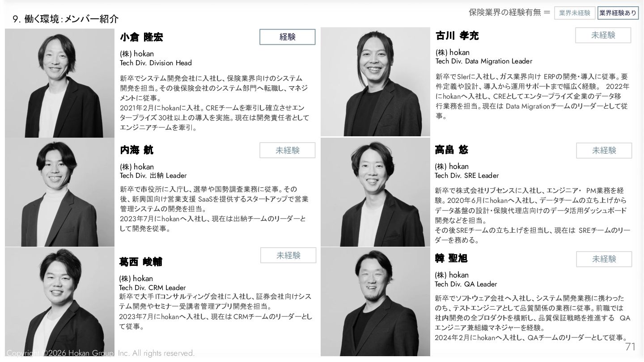Click the Tech Div. SRE Leader title
The height and width of the screenshot is (362, 644).
[x=466, y=176]
